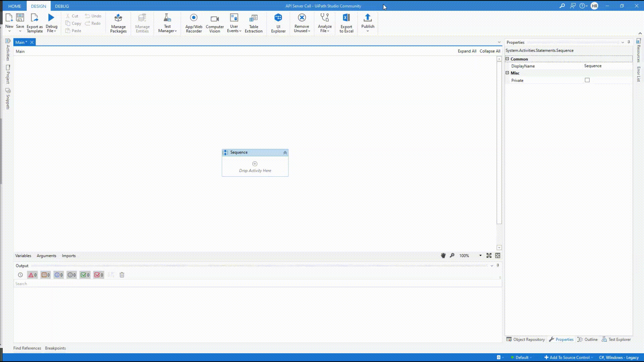
Task: Open Computer Vision recorder
Action: coord(215,23)
